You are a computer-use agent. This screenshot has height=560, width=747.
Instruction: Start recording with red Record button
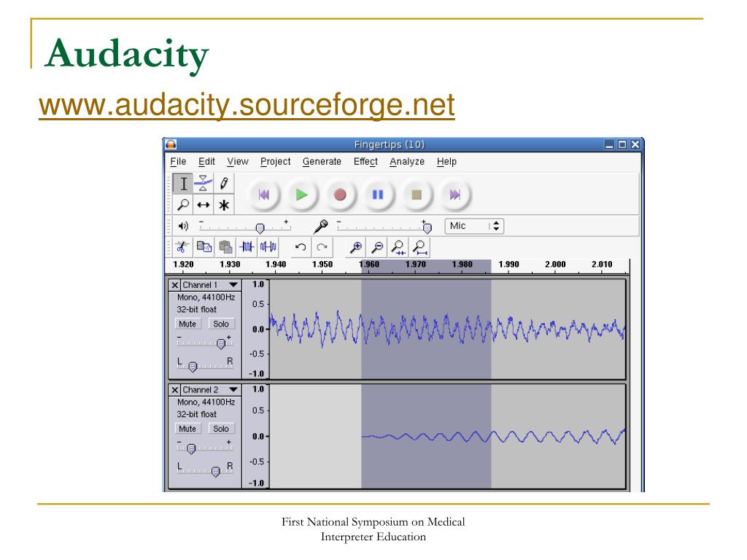click(340, 194)
